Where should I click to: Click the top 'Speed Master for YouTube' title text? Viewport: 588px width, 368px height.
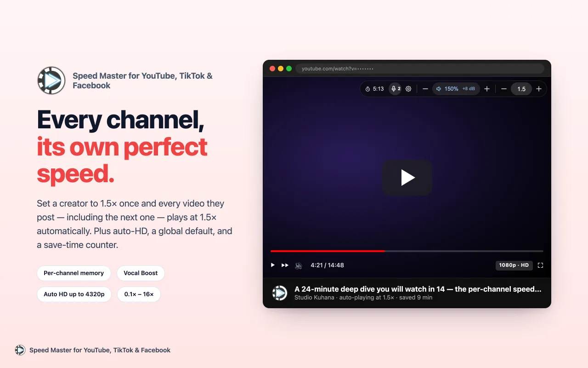pos(142,80)
